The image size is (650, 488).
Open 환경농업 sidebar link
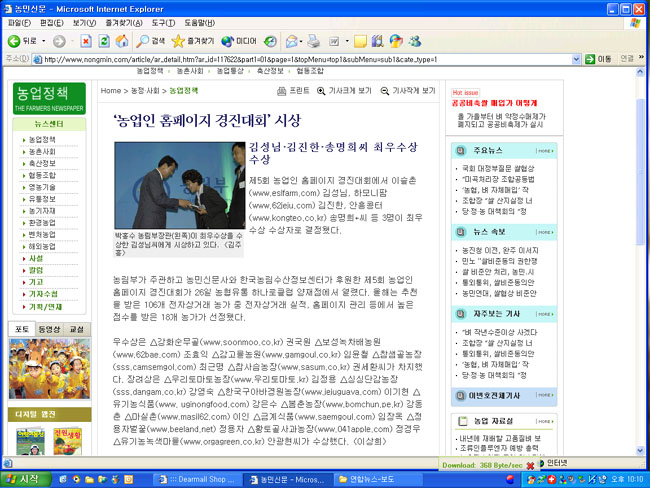(x=42, y=223)
